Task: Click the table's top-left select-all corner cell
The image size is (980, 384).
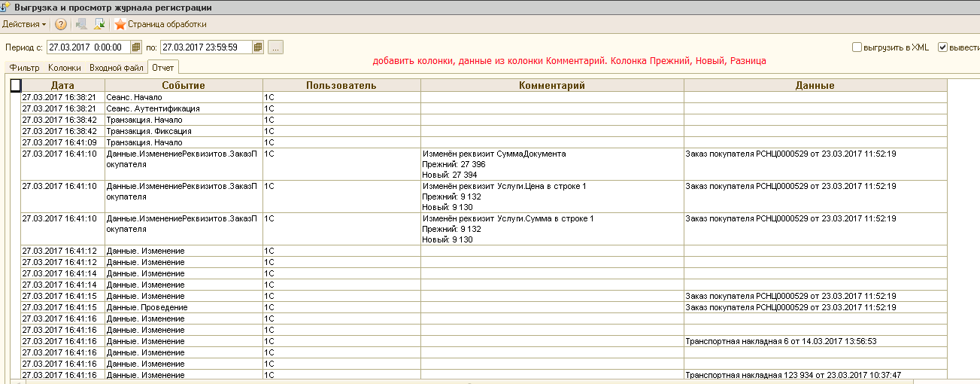Action: point(15,86)
